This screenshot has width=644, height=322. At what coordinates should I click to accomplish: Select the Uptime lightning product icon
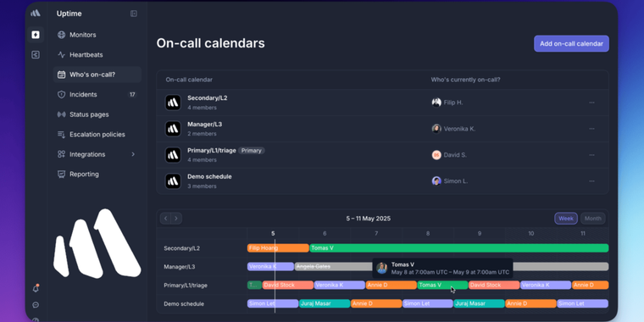click(36, 35)
